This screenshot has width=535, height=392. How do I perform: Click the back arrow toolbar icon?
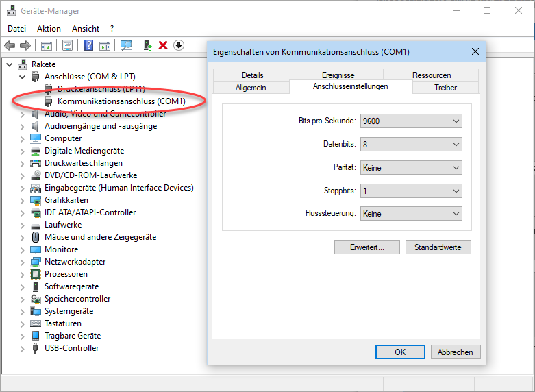tap(10, 45)
